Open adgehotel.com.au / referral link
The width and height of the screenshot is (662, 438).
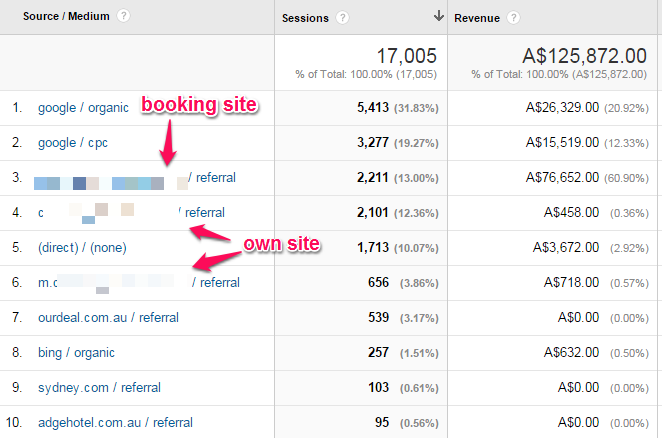[x=115, y=422]
